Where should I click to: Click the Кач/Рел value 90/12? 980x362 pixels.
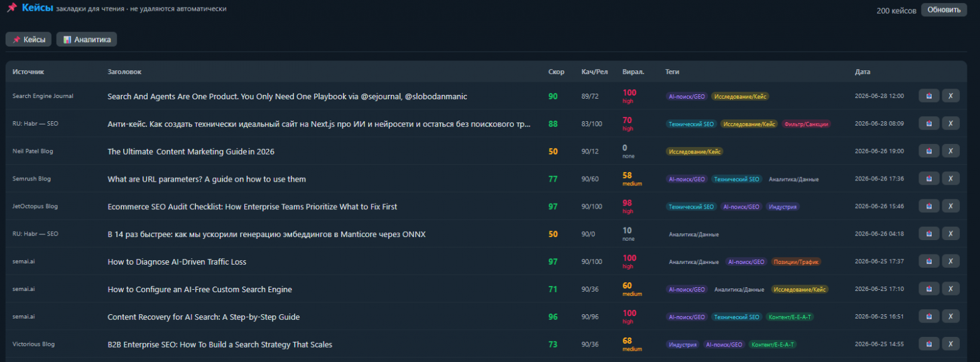click(x=590, y=151)
